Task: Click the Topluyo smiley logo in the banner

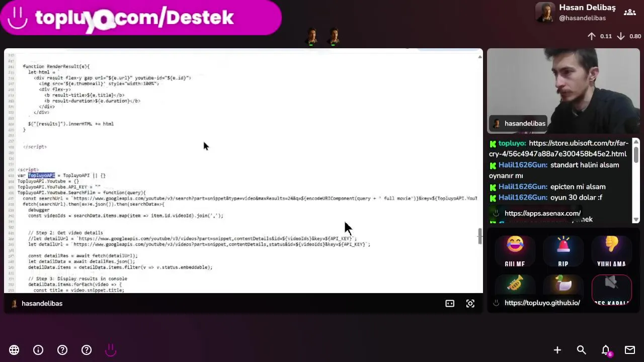Action: [18, 18]
